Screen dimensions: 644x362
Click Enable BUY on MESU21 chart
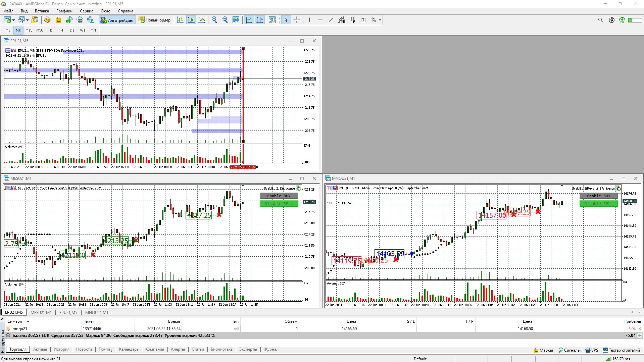[x=279, y=196]
